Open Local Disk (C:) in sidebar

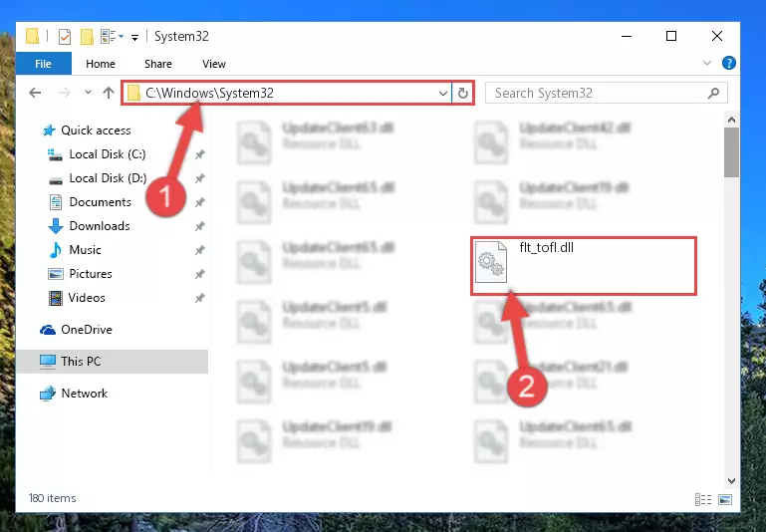tap(108, 154)
